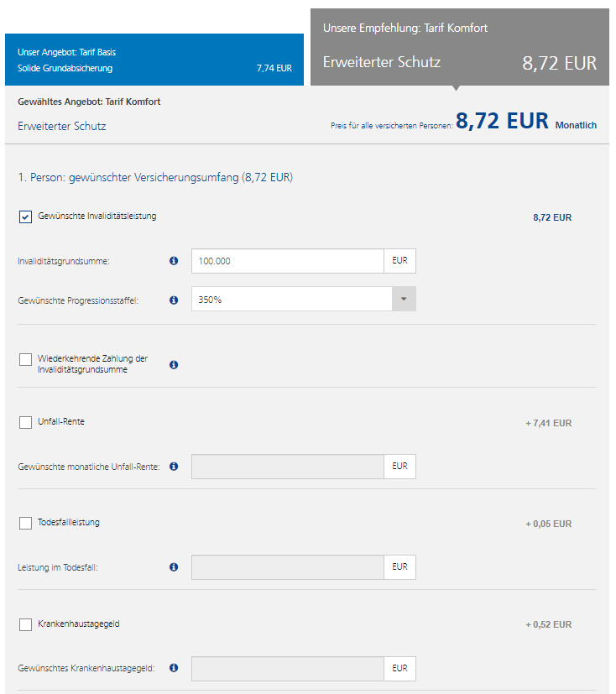Click the '+ 0,05 EUR' Todesfallleistung price
616x694 pixels.
click(x=549, y=524)
